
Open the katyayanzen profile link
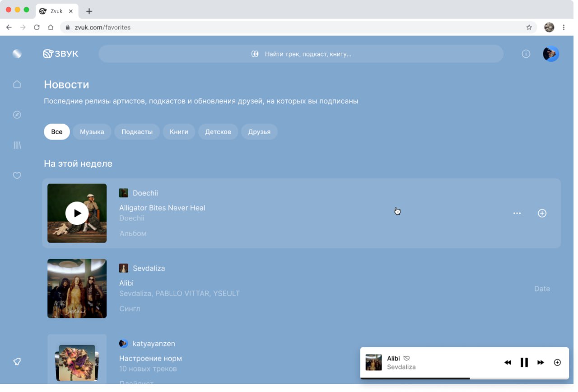pos(154,344)
